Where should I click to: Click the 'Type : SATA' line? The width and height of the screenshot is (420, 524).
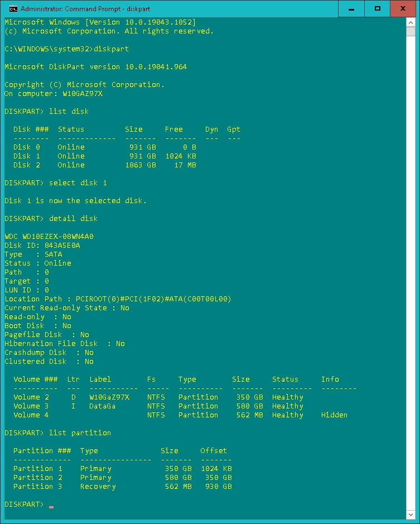pos(33,254)
